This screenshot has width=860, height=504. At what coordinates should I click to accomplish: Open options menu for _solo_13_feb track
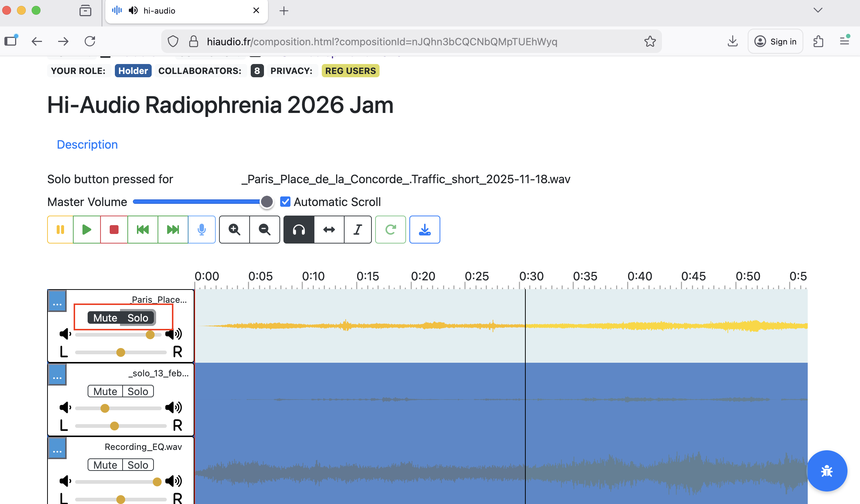tap(57, 375)
